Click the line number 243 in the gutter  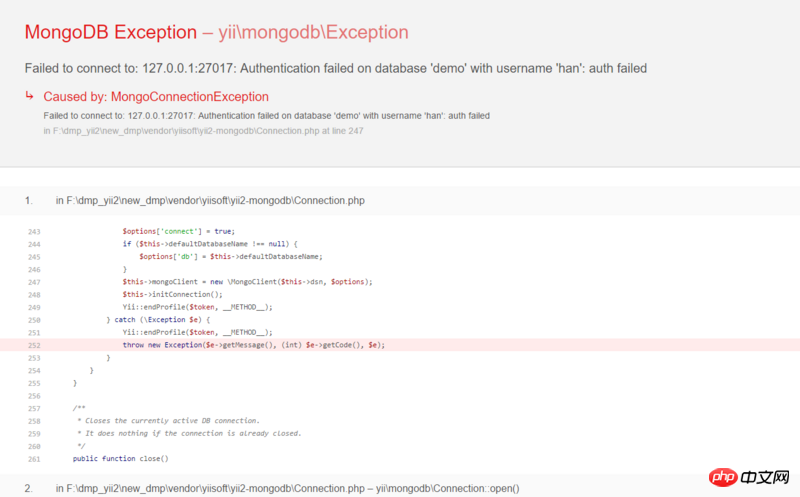(34, 232)
